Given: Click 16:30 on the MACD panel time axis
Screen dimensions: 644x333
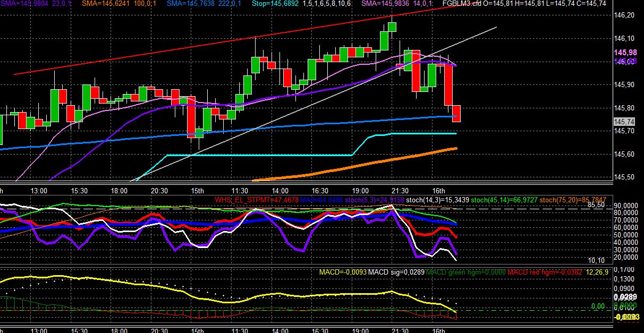Looking at the screenshot, I should click(x=320, y=330).
